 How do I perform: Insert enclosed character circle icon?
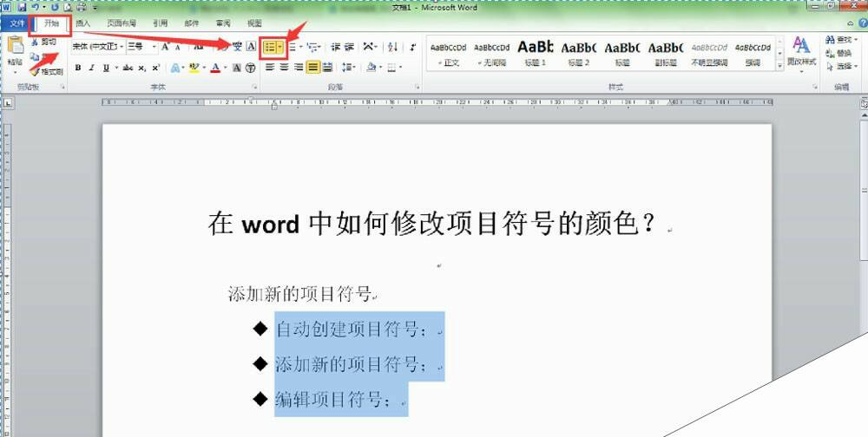(x=250, y=68)
